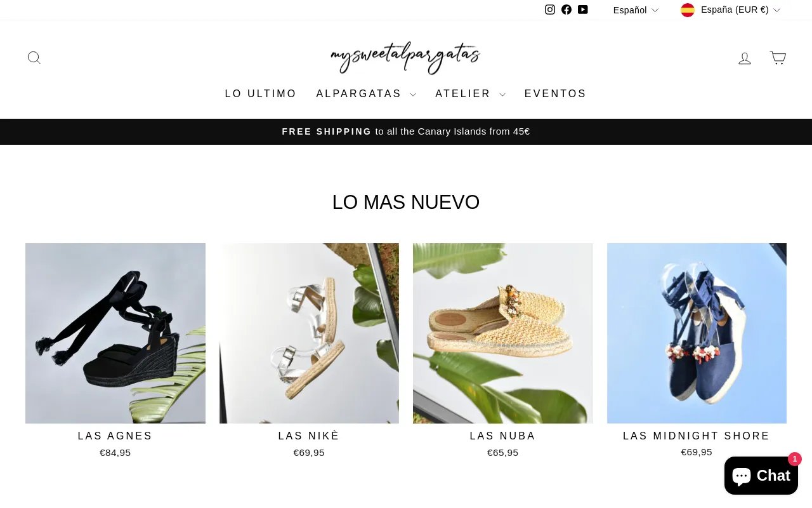Open the search magnifier icon
Screen dimensions: 812x508
click(x=34, y=58)
